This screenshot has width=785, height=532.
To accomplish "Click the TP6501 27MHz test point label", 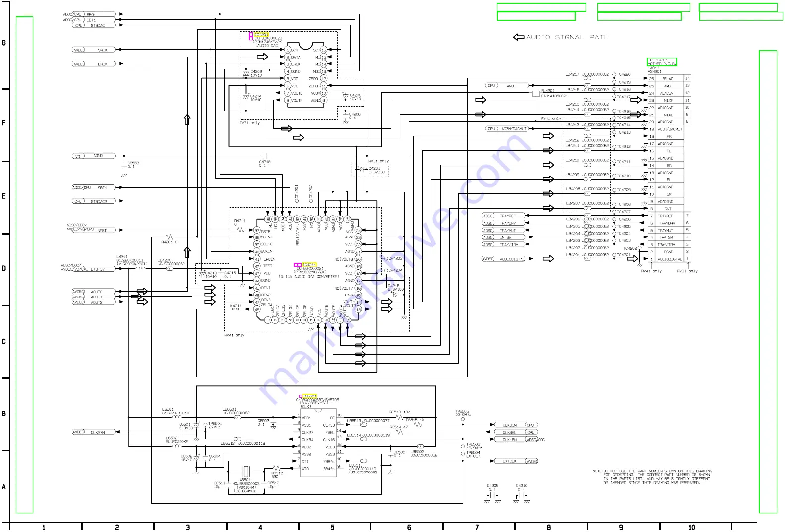I will 215,425.
